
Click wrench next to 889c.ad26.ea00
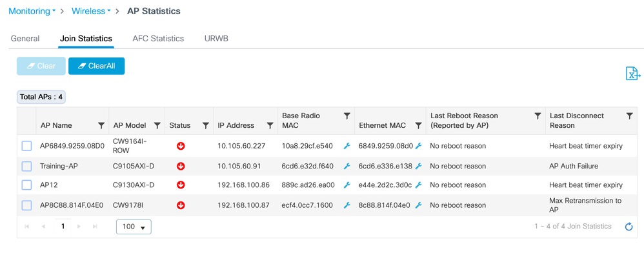(x=347, y=185)
